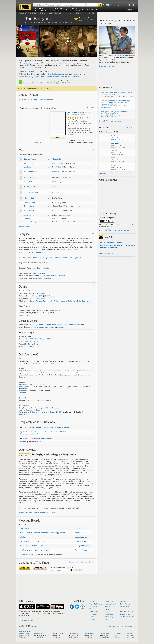Open the search category All dropdown

[91, 5]
